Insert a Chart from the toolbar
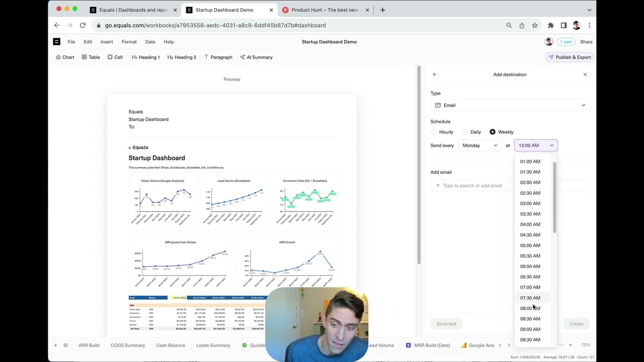This screenshot has height=362, width=644. click(65, 57)
